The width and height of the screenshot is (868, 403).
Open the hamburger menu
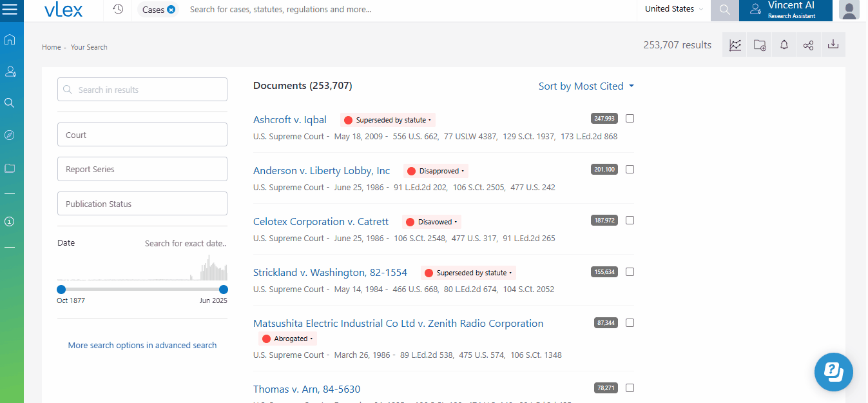pyautogui.click(x=10, y=10)
